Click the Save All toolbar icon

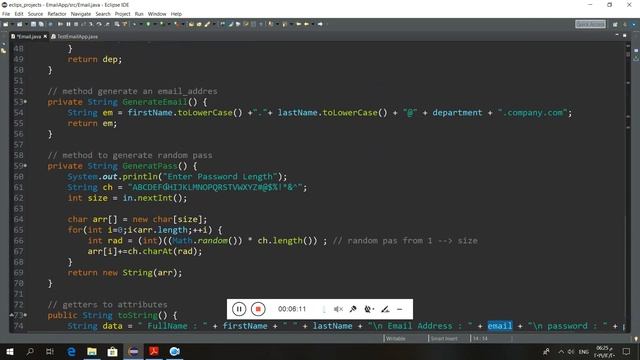pos(40,24)
